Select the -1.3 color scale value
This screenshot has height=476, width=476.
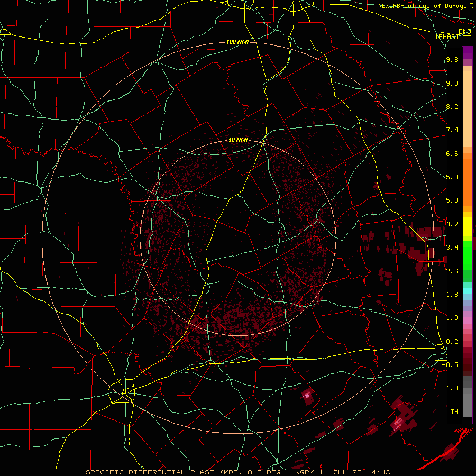point(450,388)
